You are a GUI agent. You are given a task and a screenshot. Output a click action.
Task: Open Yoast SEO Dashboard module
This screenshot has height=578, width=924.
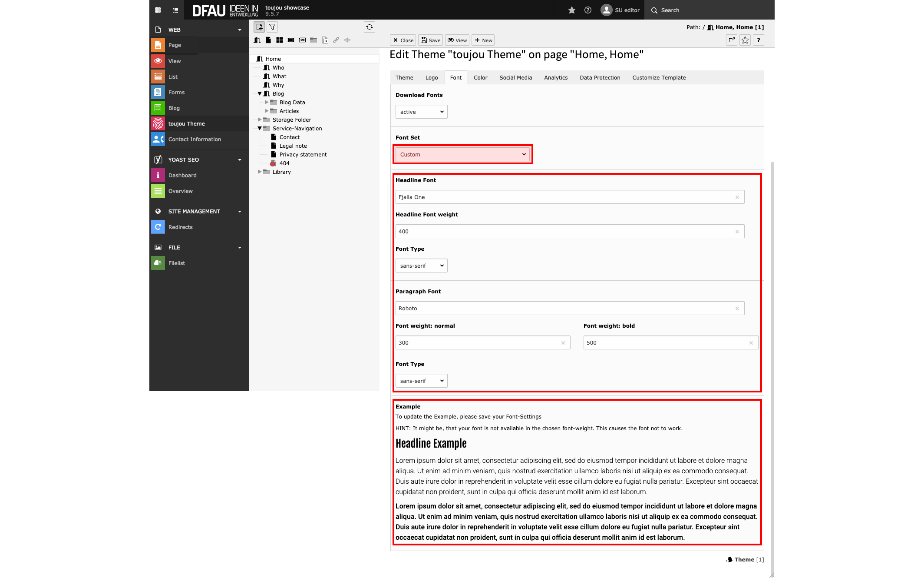click(199, 175)
